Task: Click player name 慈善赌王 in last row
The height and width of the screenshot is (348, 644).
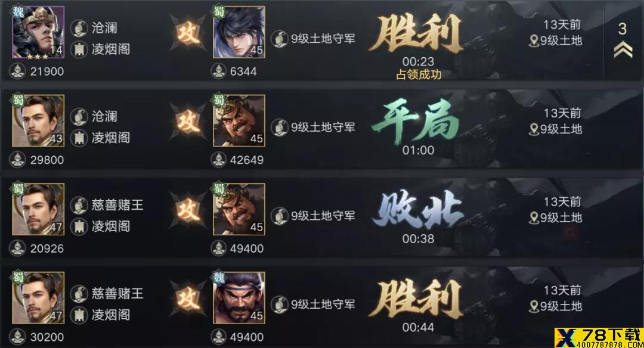Action: (x=117, y=293)
